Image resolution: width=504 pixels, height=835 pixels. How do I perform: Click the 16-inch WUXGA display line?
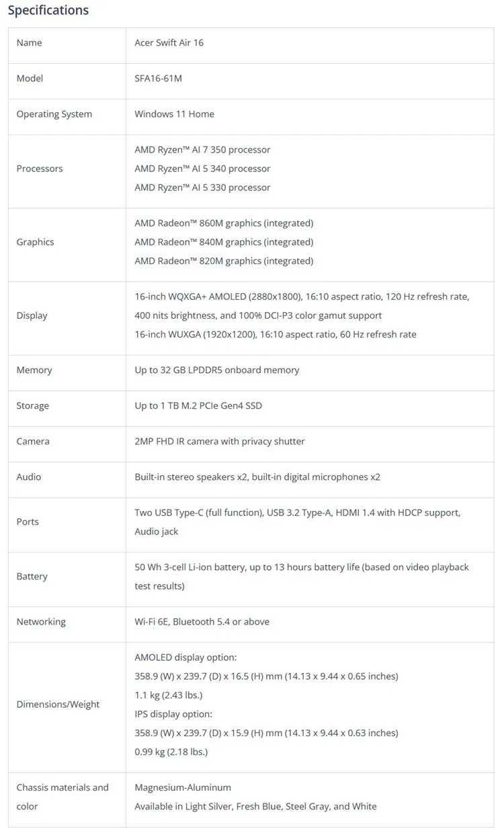[x=276, y=334]
